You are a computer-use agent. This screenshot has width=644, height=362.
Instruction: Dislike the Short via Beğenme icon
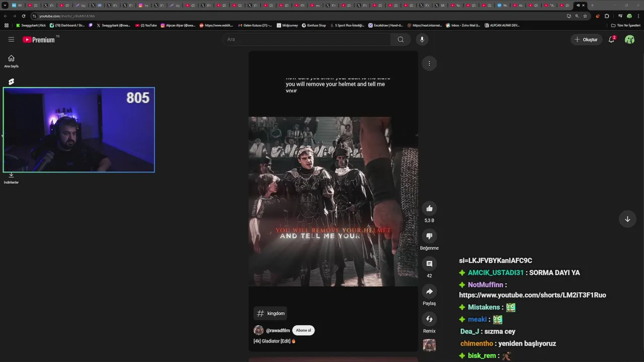(x=429, y=236)
